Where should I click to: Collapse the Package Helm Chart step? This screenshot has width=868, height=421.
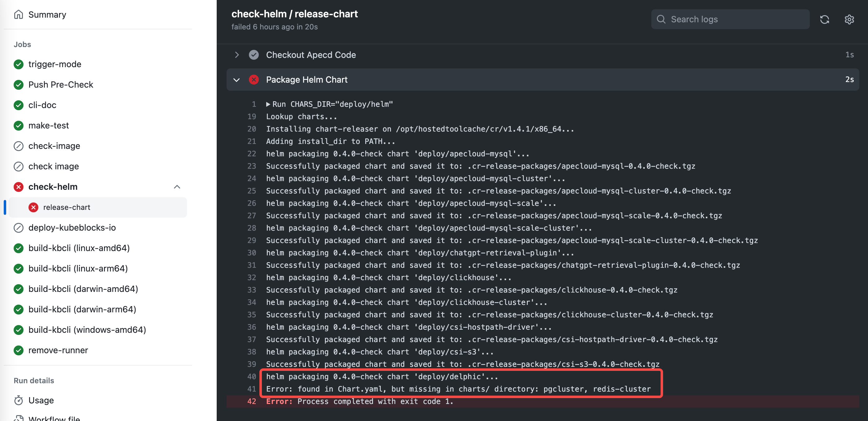237,80
